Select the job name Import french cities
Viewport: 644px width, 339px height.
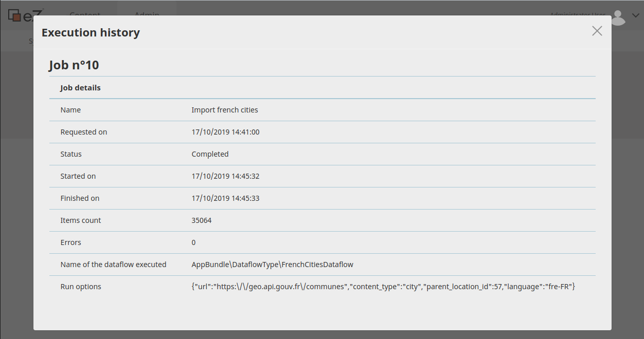(x=225, y=110)
